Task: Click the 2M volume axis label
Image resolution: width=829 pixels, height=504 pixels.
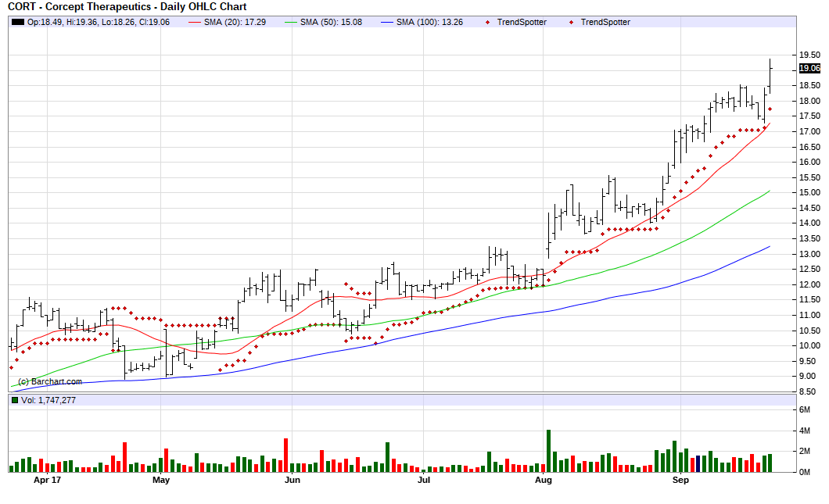Action: coord(804,451)
